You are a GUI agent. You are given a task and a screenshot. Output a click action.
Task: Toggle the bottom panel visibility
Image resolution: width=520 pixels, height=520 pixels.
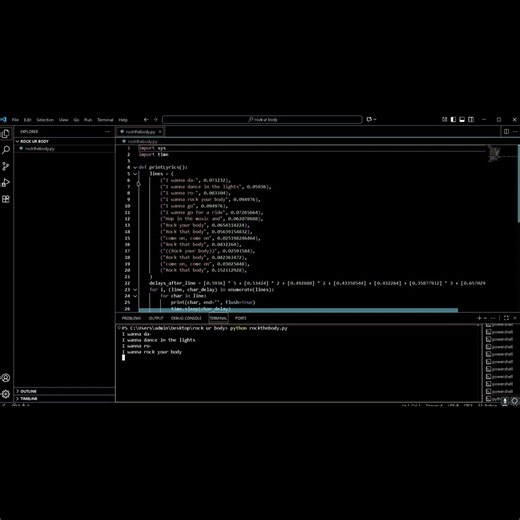462,119
